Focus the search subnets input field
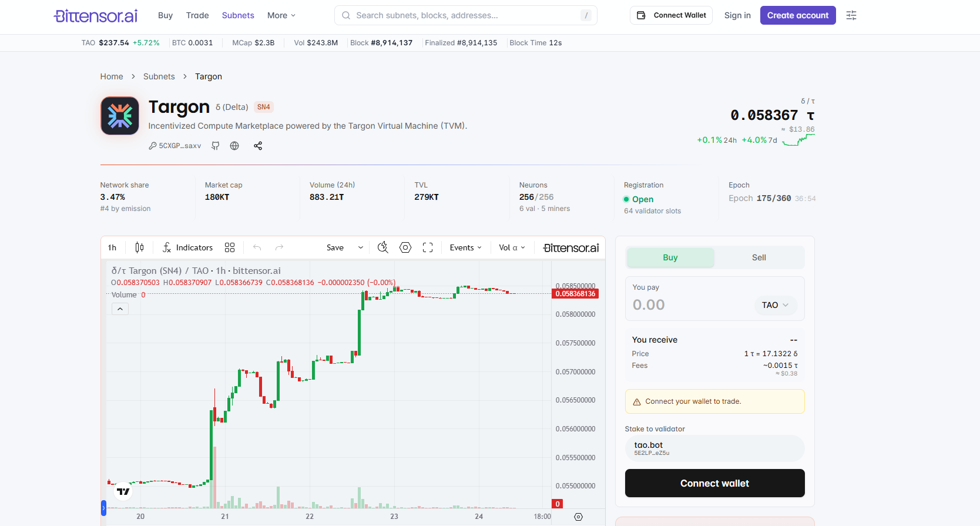The image size is (980, 526). (465, 15)
